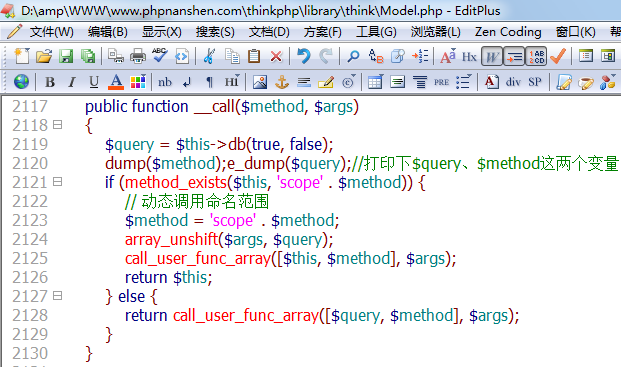The height and width of the screenshot is (367, 621).
Task: Open the 显示(X) menu
Action: (x=162, y=32)
